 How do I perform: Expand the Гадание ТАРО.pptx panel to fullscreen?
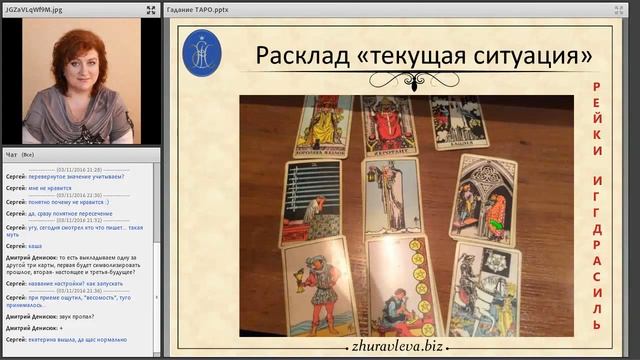pyautogui.click(x=619, y=10)
